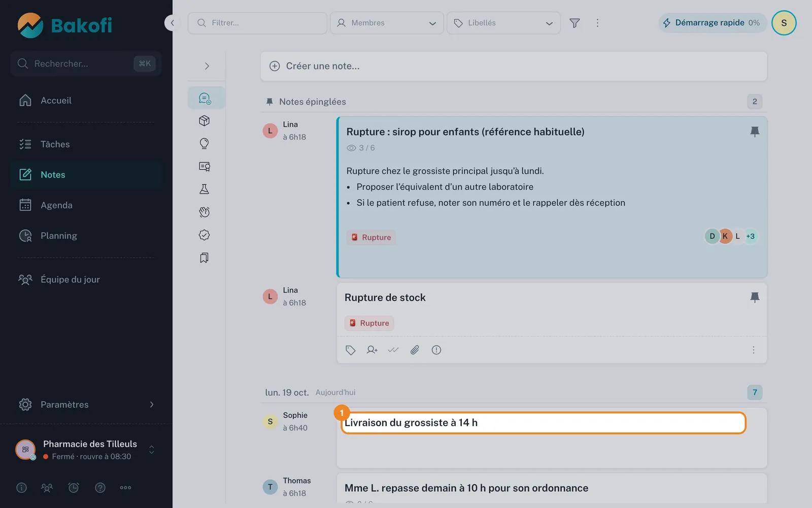Open the Libellés filter dropdown
The image size is (812, 508).
coord(504,23)
